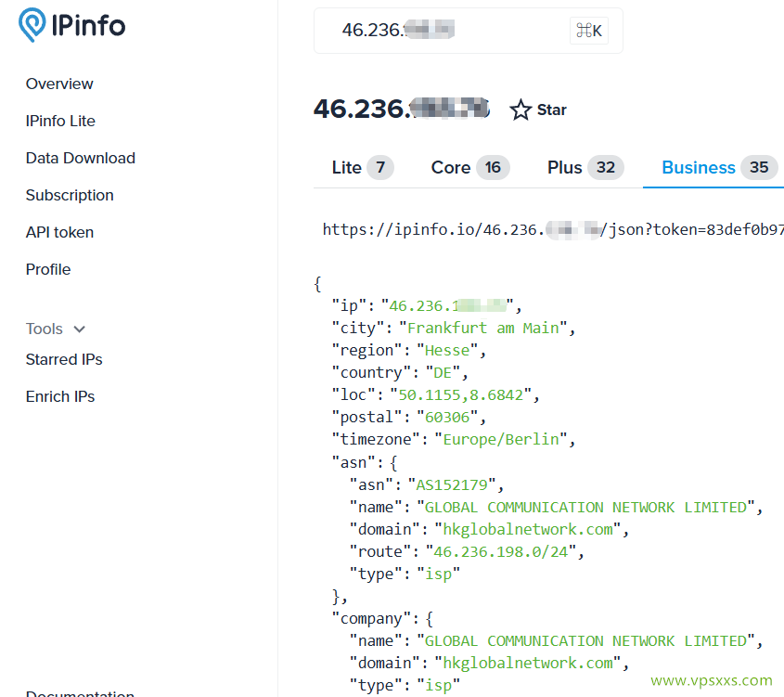784x697 pixels.
Task: Star this IP address
Action: [x=538, y=110]
